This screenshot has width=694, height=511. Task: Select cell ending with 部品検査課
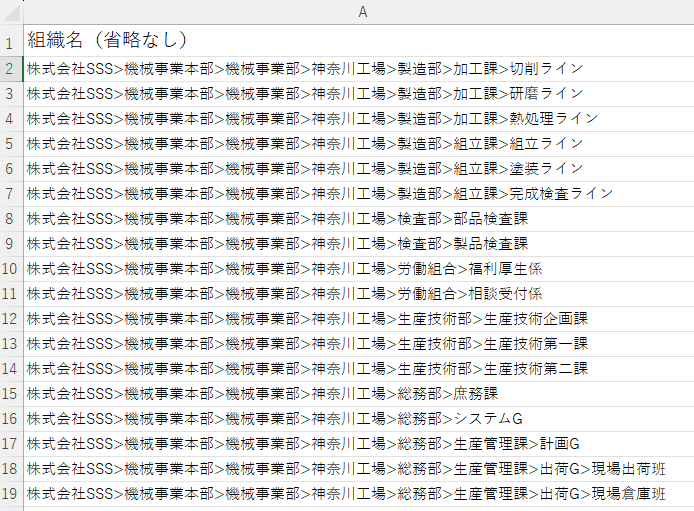(x=359, y=219)
